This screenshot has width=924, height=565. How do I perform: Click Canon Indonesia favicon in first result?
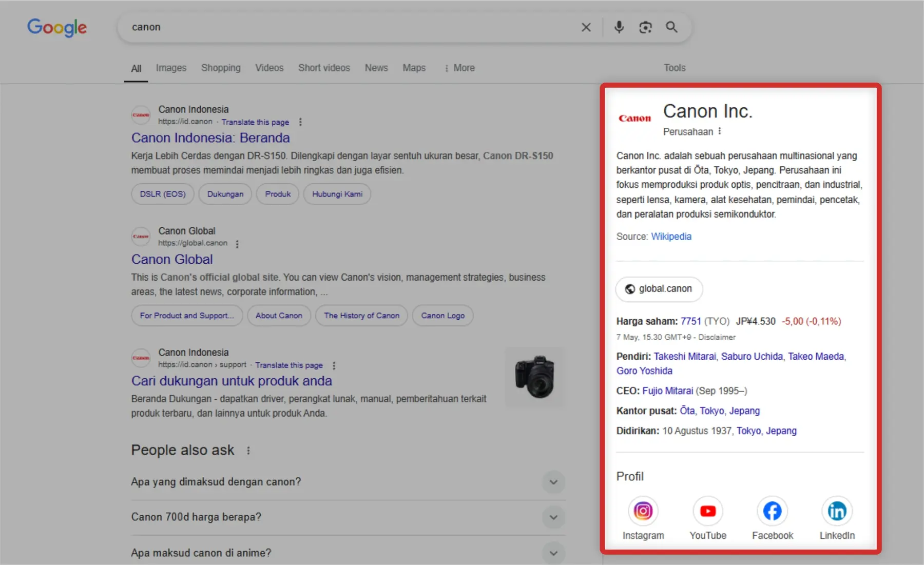[x=141, y=115]
